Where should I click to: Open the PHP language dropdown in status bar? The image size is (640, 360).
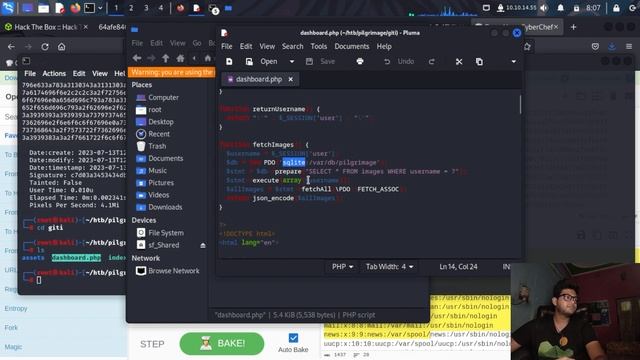(x=342, y=267)
